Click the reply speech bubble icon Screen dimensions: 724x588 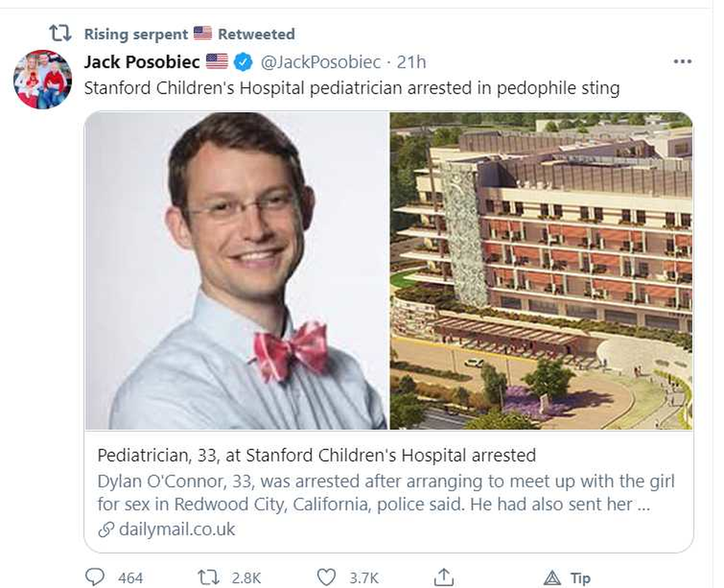tap(95, 577)
